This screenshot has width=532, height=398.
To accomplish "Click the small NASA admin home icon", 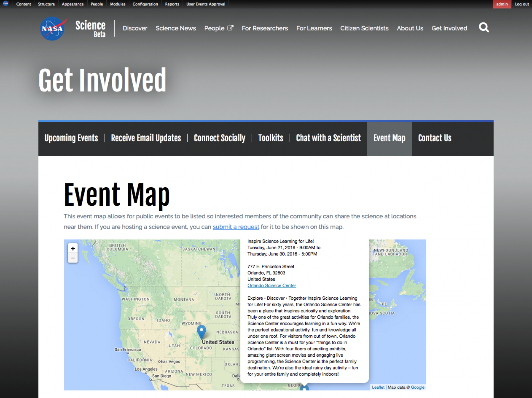I will [6, 4].
